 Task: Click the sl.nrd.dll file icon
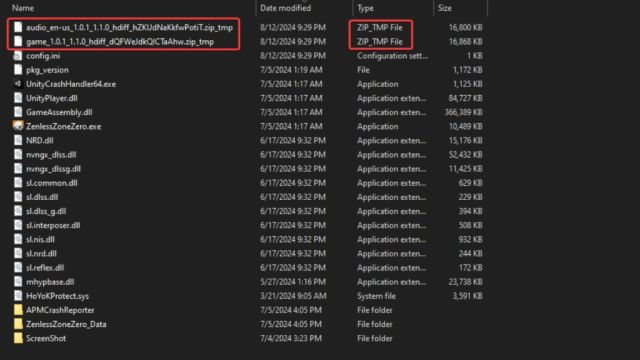click(18, 253)
